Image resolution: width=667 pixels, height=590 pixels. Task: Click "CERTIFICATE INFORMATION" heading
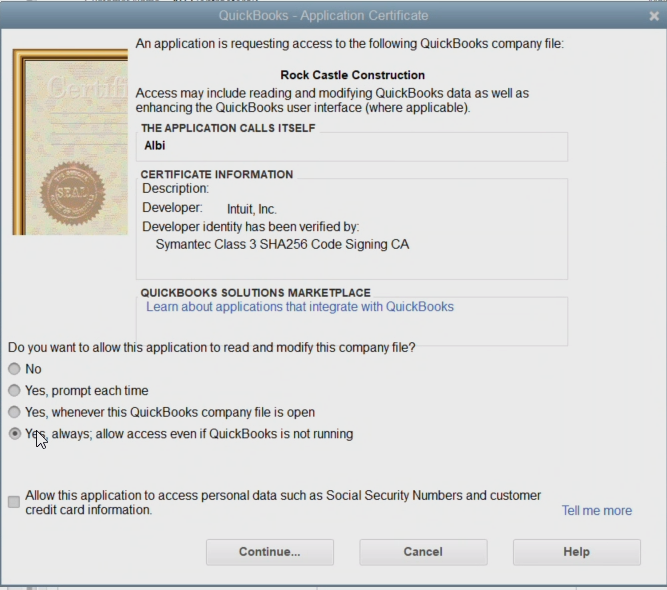click(x=217, y=174)
